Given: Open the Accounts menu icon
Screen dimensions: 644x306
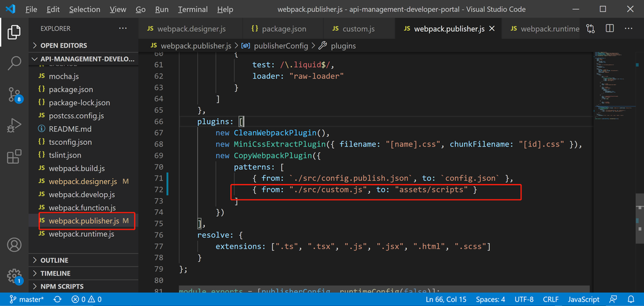Looking at the screenshot, I should point(14,245).
